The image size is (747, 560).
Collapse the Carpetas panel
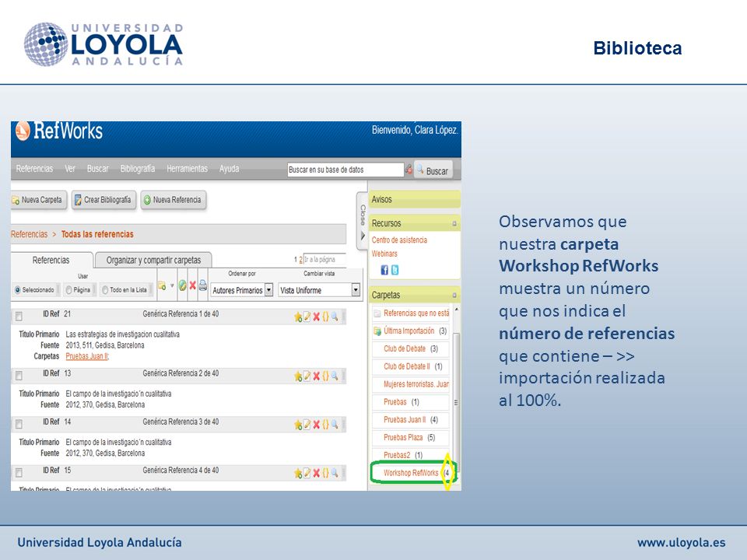click(454, 296)
